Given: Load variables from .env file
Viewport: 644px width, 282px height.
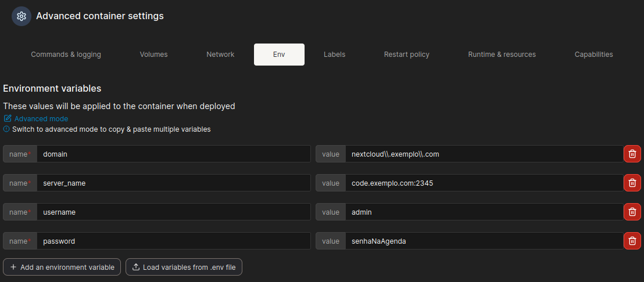Looking at the screenshot, I should coord(184,267).
